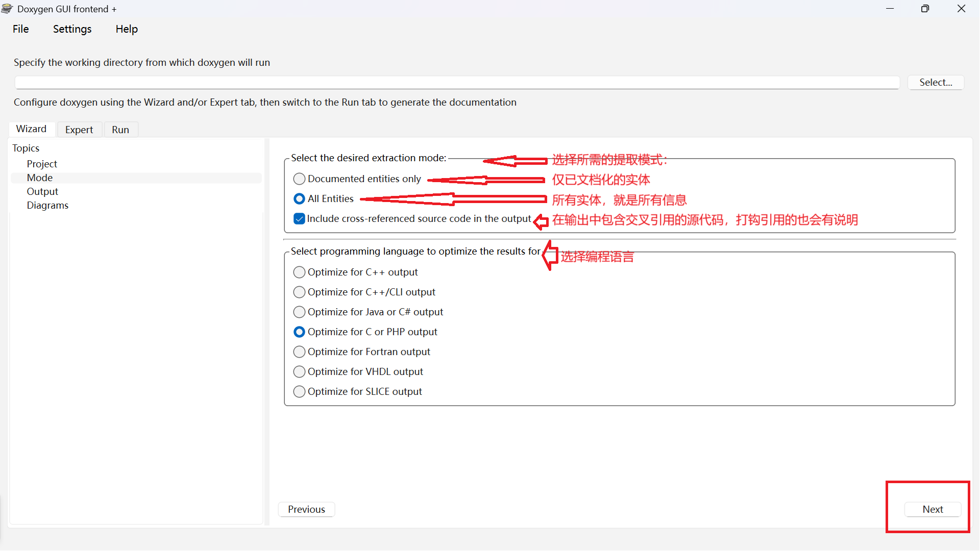Select Optimize for C or PHP output
The image size is (980, 551).
point(300,332)
